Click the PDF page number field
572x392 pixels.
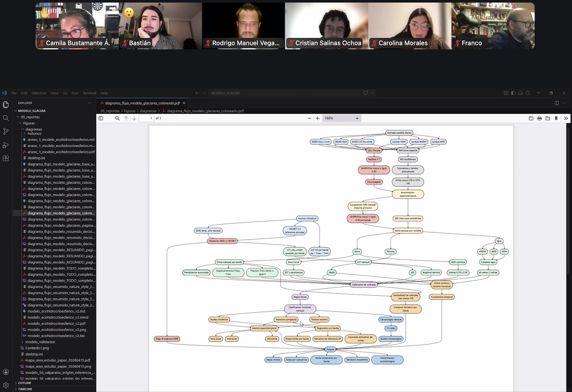[146, 118]
